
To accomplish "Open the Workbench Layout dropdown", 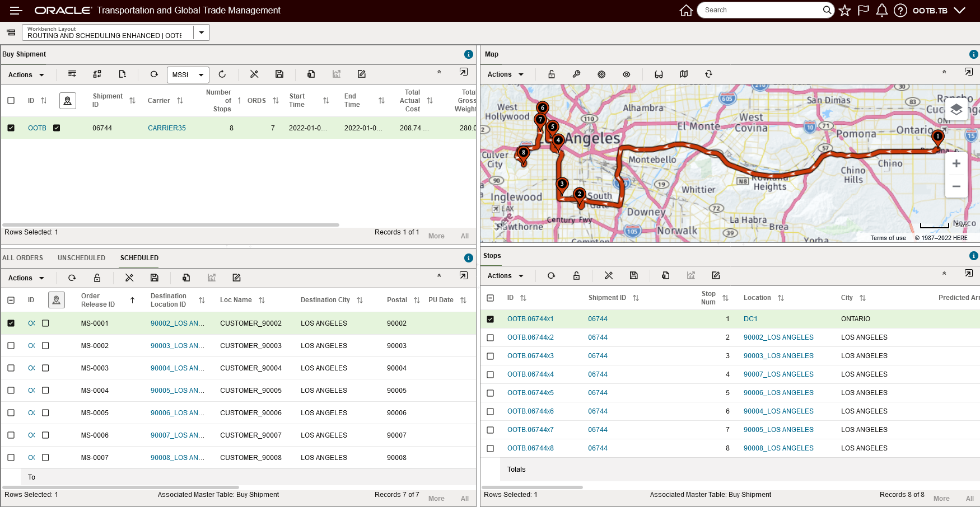I will [201, 32].
